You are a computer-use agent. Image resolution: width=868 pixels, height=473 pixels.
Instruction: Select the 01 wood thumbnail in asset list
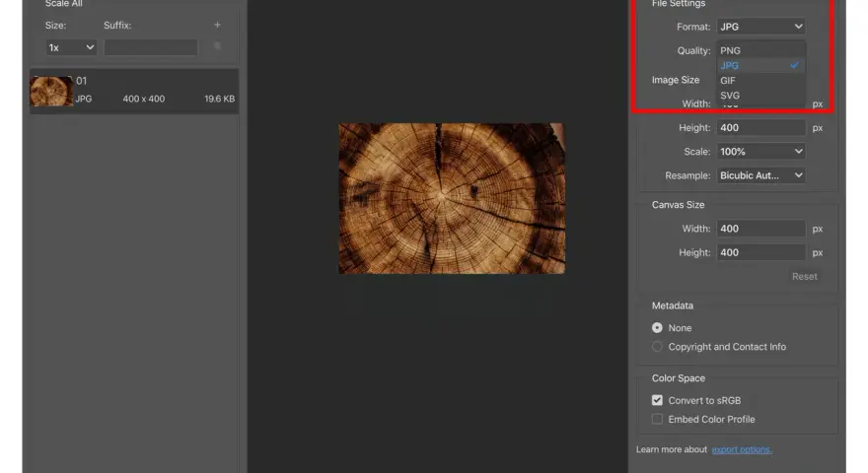click(51, 92)
